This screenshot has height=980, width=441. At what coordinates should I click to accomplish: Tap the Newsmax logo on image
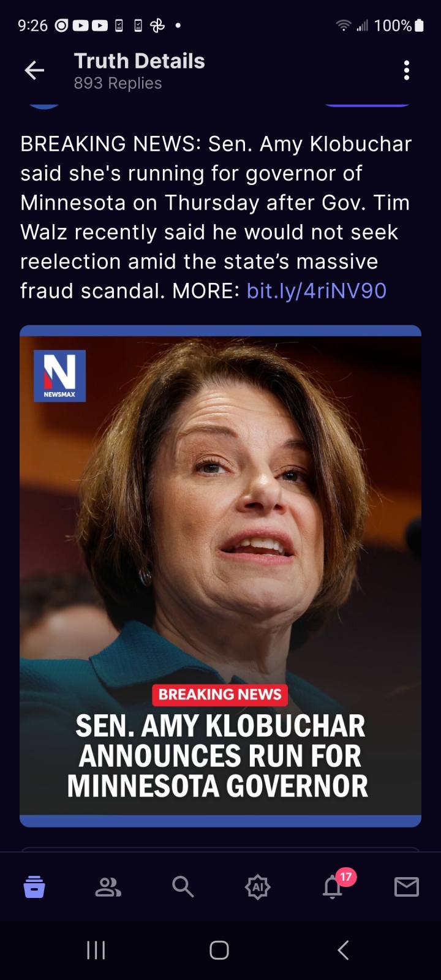click(x=59, y=375)
